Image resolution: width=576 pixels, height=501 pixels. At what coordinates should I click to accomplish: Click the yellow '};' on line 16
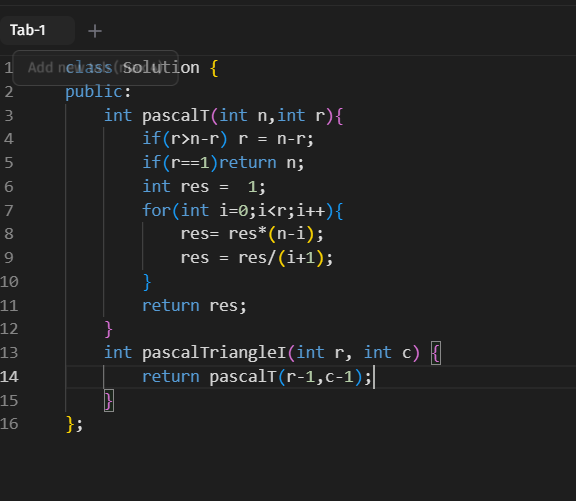75,425
